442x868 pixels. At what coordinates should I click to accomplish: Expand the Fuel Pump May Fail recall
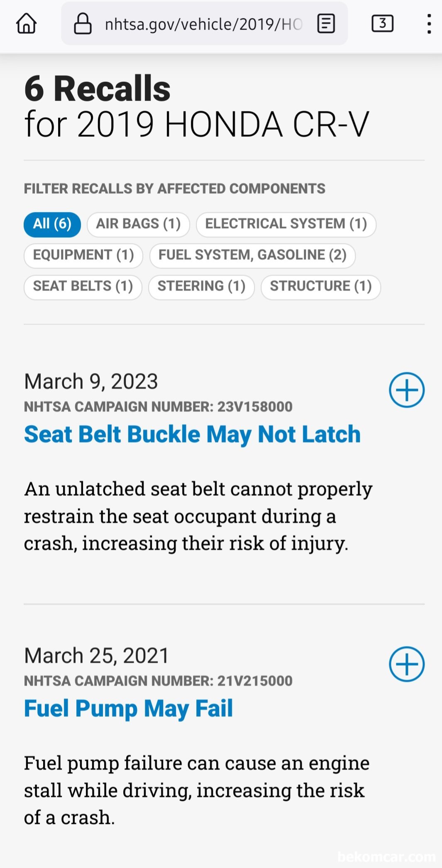407,664
